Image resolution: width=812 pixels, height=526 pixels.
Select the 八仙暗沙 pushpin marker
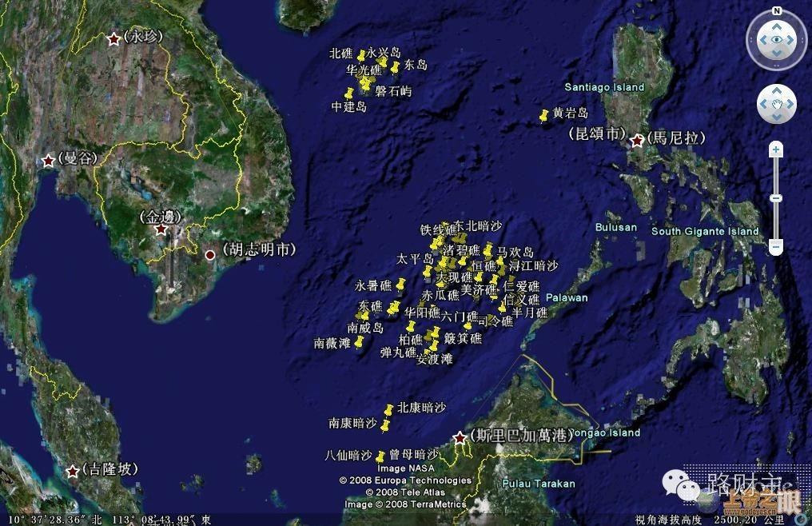(380, 459)
